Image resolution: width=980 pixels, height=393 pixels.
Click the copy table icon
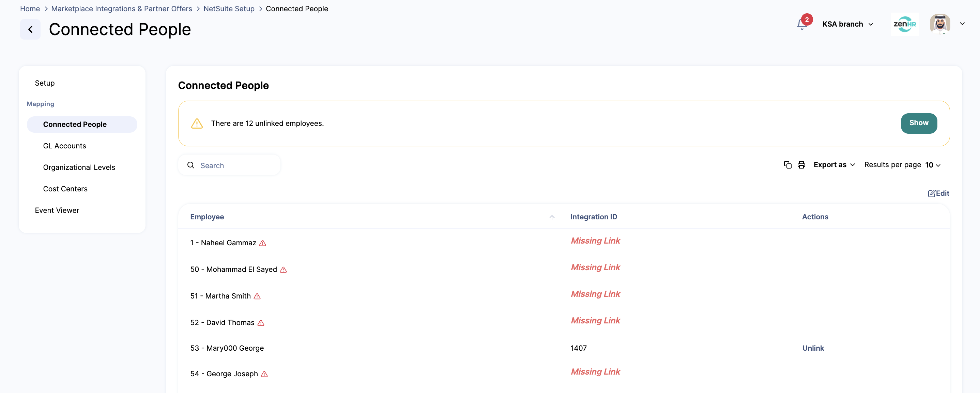787,164
